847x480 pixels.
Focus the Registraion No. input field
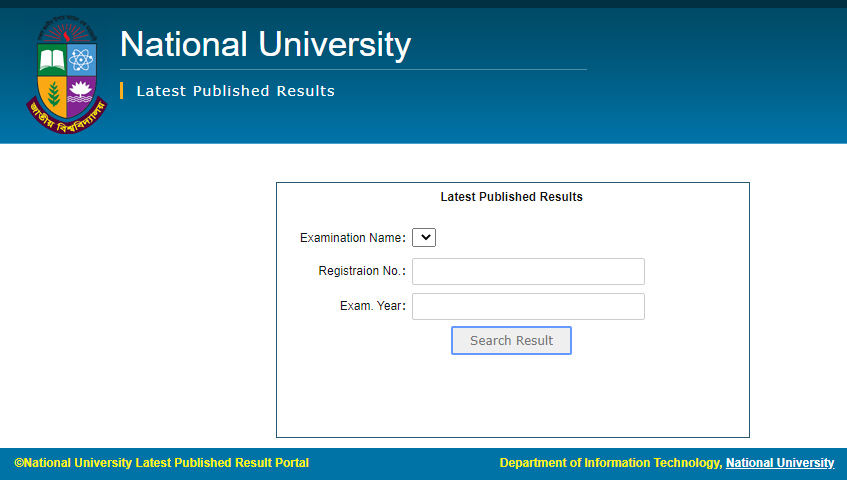click(528, 272)
